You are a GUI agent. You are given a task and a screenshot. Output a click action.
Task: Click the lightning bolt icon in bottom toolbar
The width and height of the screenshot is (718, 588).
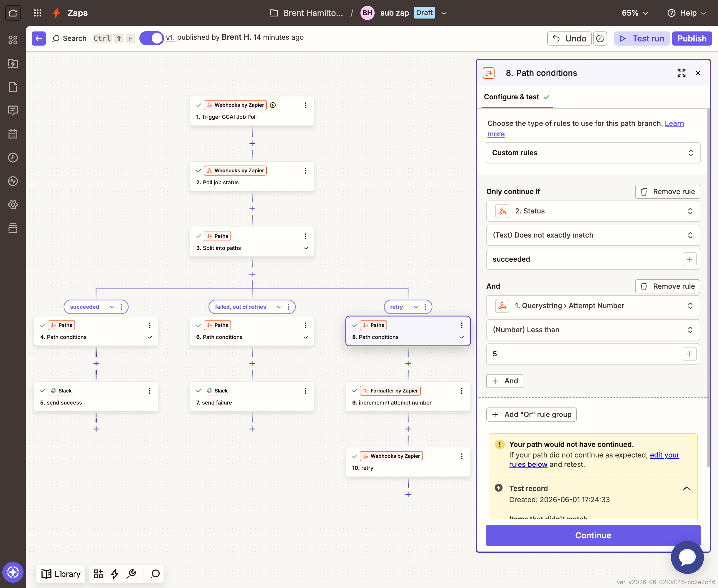114,574
